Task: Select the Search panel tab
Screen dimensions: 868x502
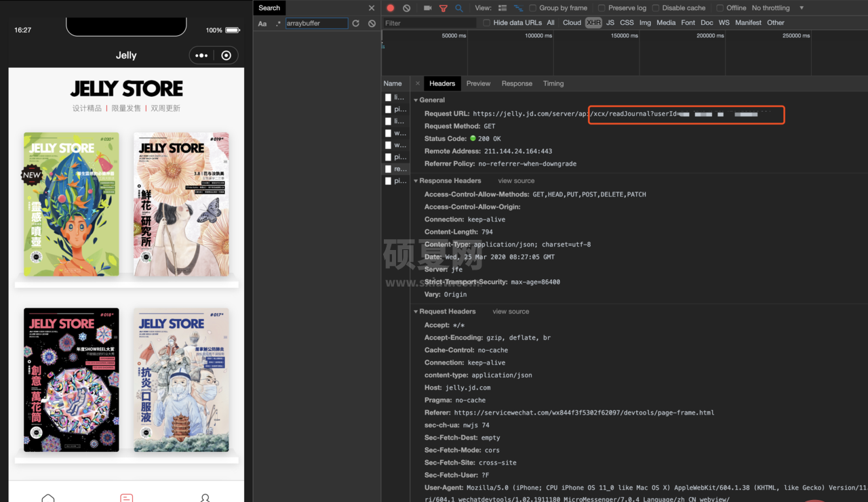Action: [x=269, y=8]
